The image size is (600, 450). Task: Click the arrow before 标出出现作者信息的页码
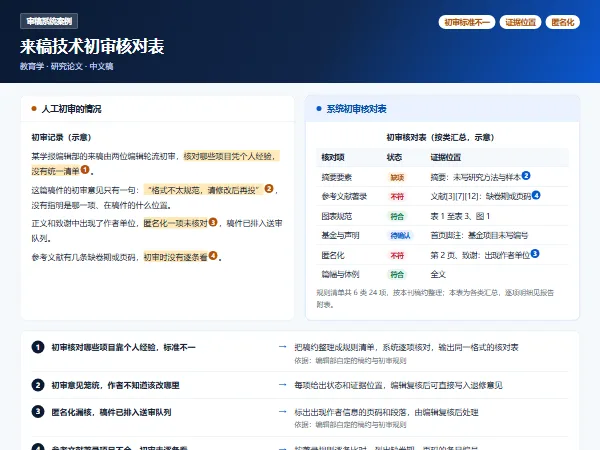(282, 412)
